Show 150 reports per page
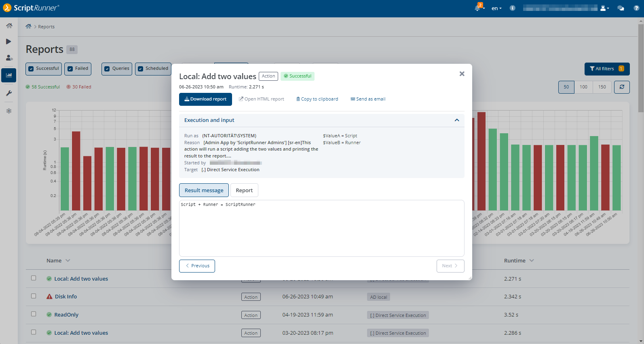Screen dimensions: 644x344 pos(602,87)
